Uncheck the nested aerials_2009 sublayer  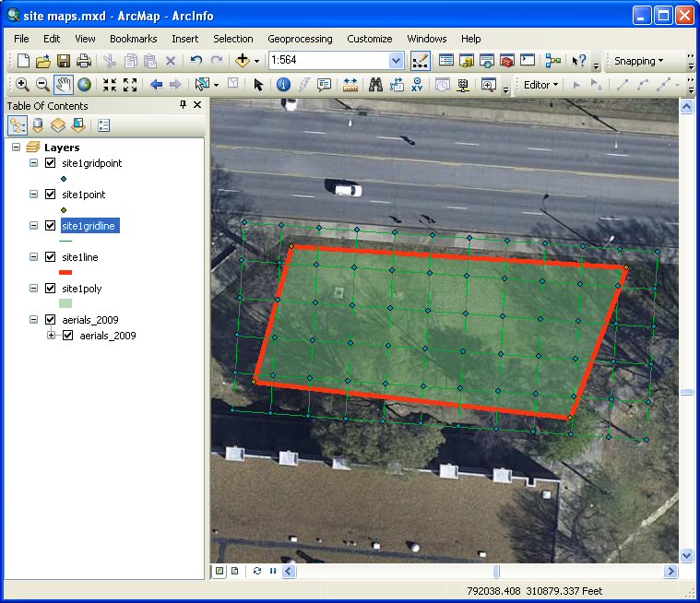pyautogui.click(x=68, y=336)
